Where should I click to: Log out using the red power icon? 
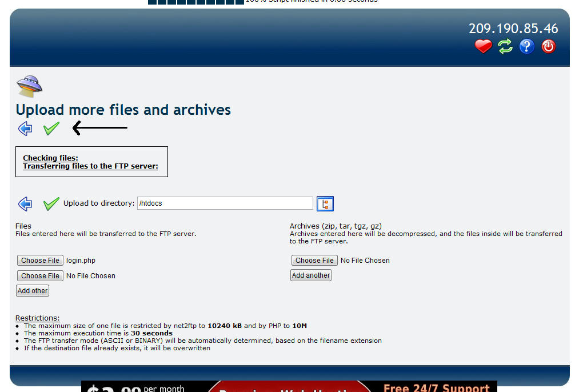pos(548,46)
